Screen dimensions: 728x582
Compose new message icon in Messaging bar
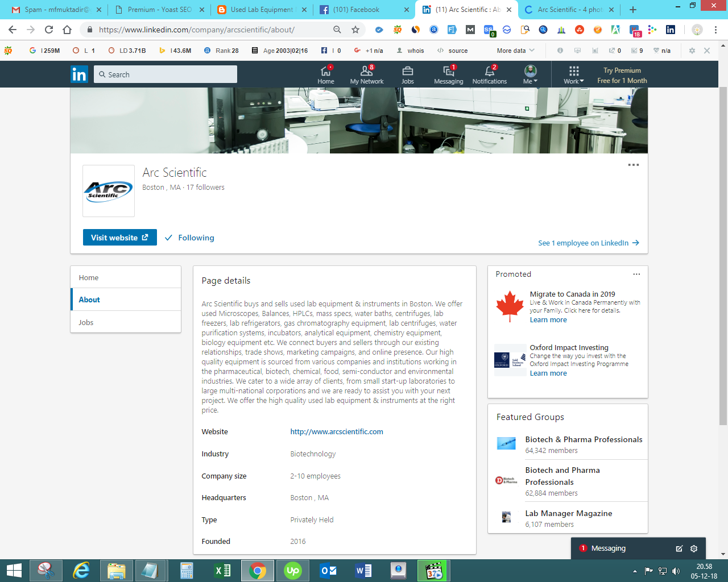pyautogui.click(x=679, y=548)
